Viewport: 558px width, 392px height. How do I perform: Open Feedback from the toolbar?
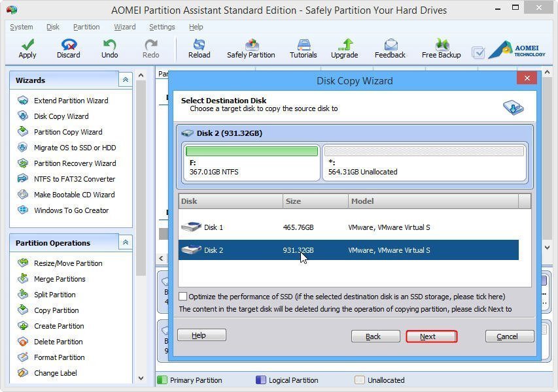390,49
